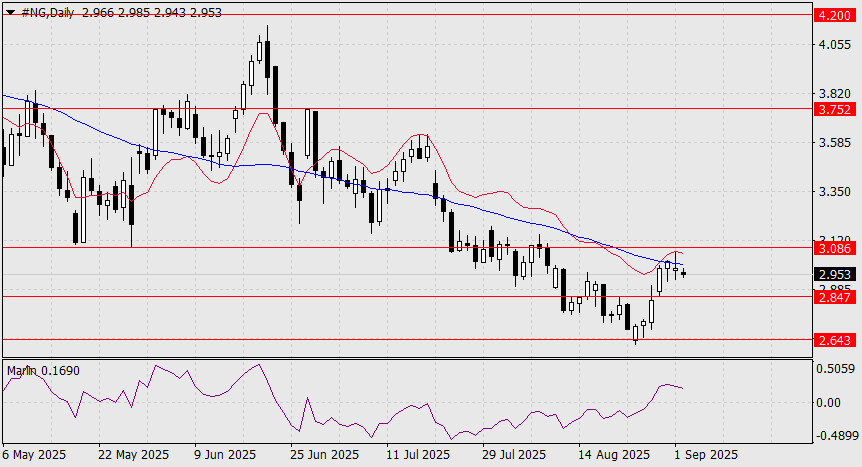
Task: Select the -0.4899 oscillator scale value
Action: 837,436
